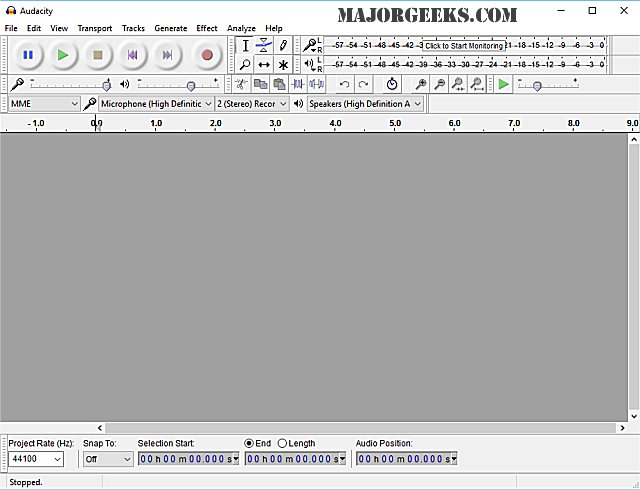Image resolution: width=640 pixels, height=490 pixels.
Task: Choose the Envelope tool
Action: click(x=264, y=46)
